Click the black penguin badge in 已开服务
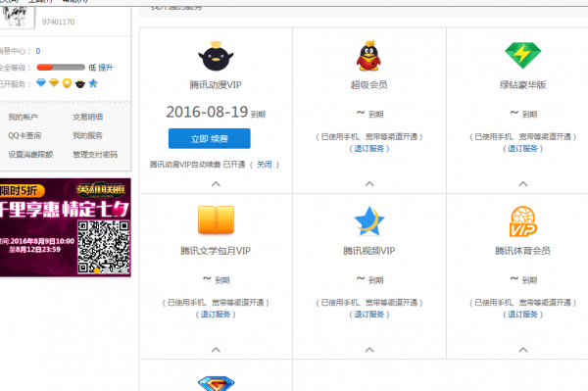Screen dimensions: 588x391 [80, 83]
